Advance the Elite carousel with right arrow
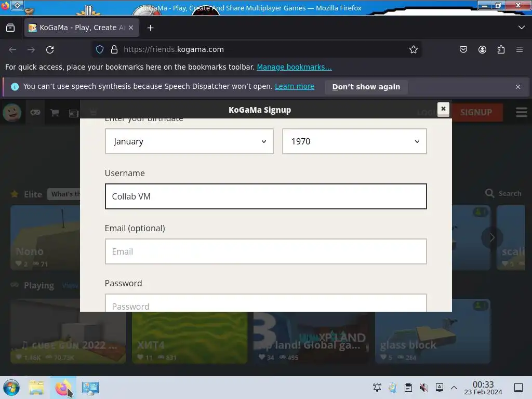Screen dimensions: 532x399 [491, 237]
